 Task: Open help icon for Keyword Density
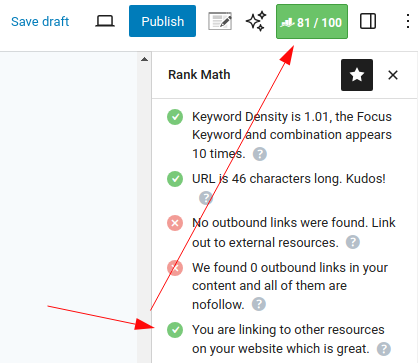click(x=260, y=154)
